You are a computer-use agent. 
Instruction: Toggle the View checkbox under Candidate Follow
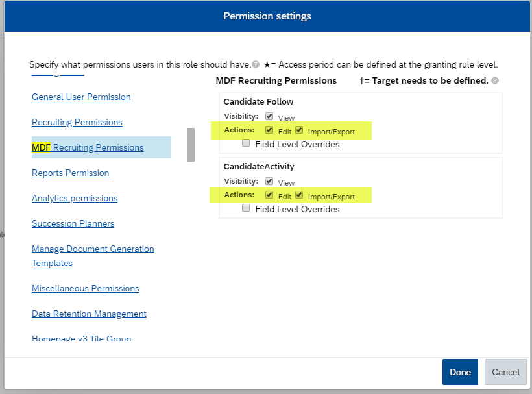(x=269, y=116)
